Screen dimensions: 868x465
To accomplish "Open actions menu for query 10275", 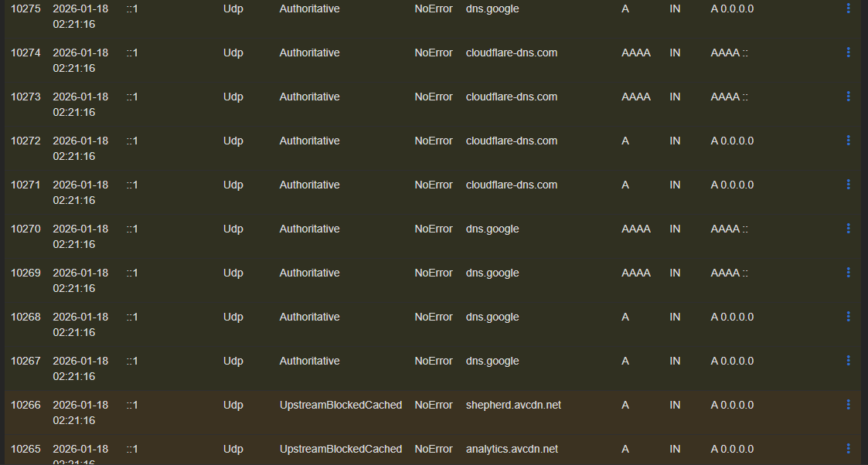I will tap(848, 8).
